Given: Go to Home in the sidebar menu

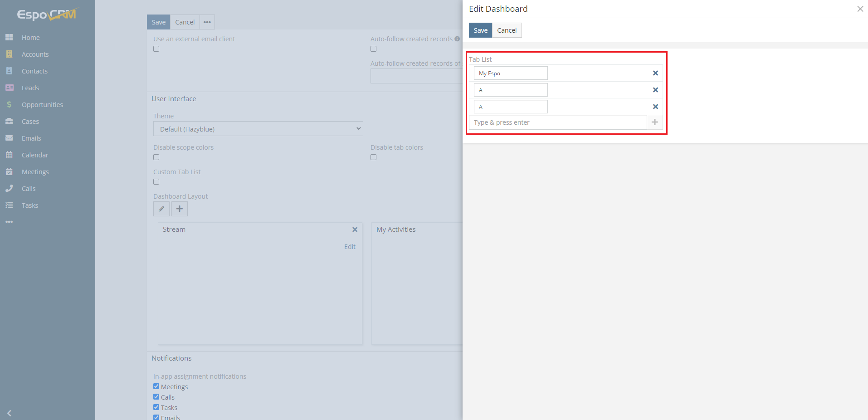Looking at the screenshot, I should pos(30,37).
